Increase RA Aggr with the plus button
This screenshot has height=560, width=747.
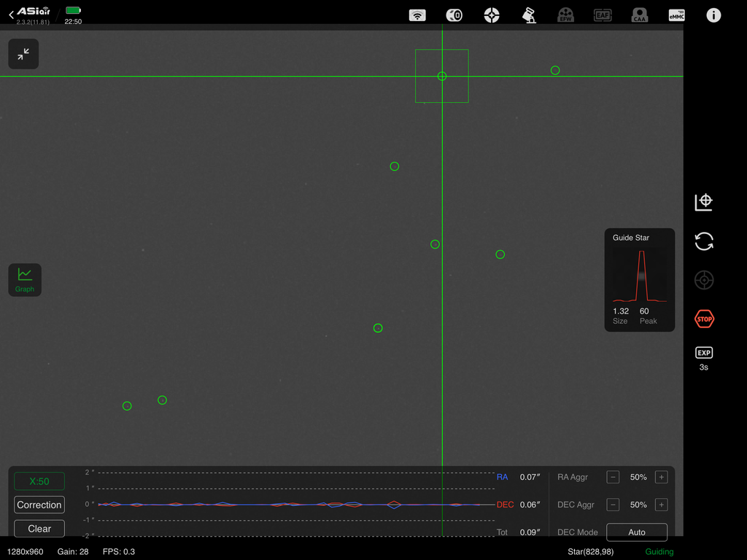click(661, 477)
